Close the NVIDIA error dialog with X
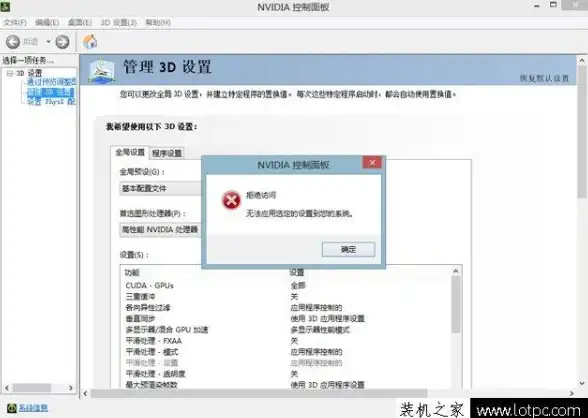Screen dimensions: 588x418 pos(372,162)
